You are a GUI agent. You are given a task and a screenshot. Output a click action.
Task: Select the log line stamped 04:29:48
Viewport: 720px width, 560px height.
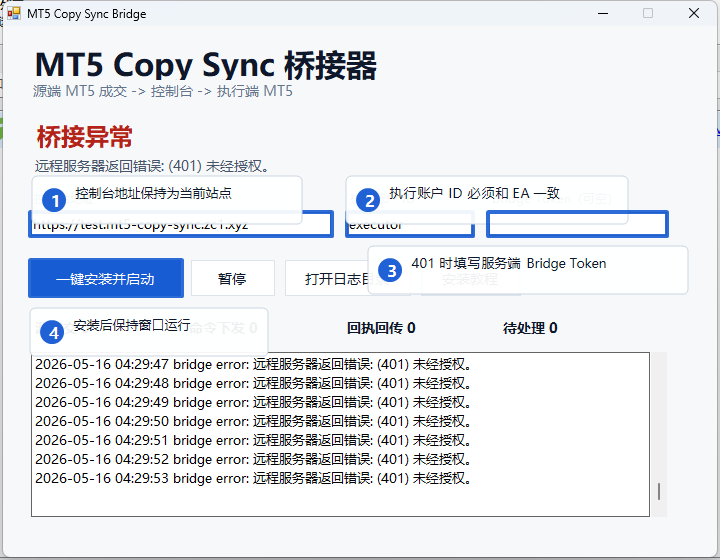point(253,383)
